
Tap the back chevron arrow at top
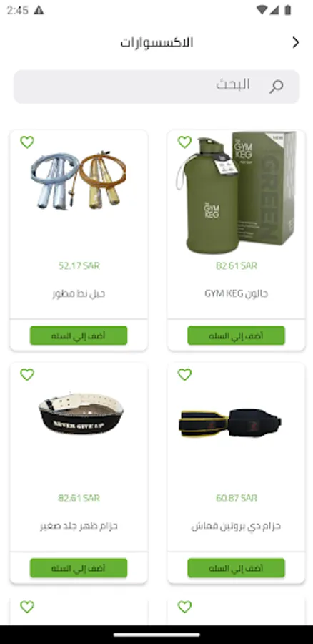296,42
